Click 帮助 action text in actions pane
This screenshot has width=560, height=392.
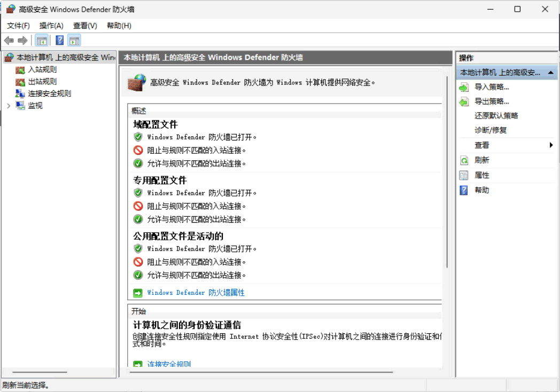click(482, 190)
